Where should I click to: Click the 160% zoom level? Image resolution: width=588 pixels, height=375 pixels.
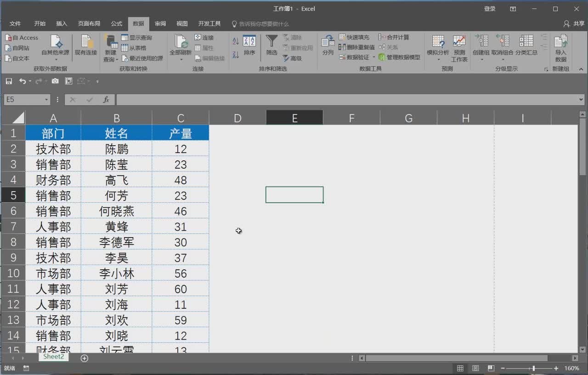point(571,368)
